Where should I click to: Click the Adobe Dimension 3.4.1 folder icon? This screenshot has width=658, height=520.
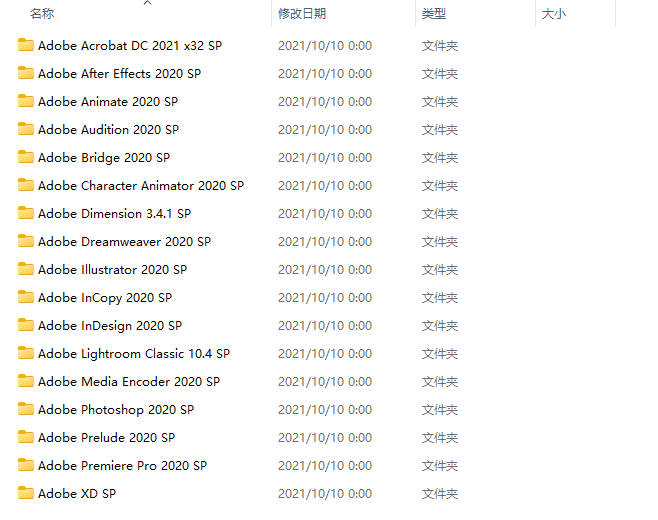click(x=26, y=213)
